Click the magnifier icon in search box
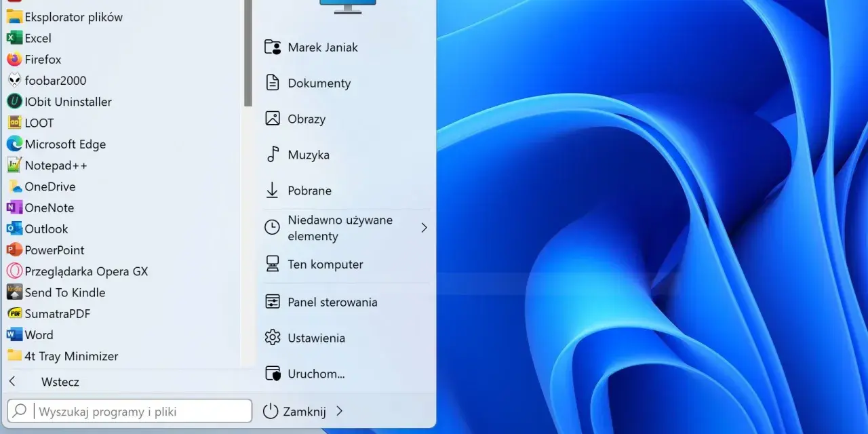The width and height of the screenshot is (868, 434). pyautogui.click(x=20, y=410)
